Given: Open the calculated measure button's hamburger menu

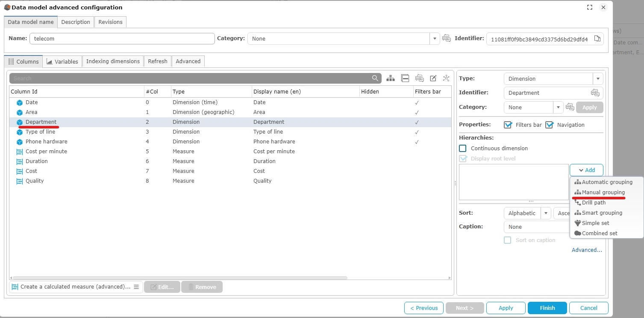Looking at the screenshot, I should click(136, 287).
